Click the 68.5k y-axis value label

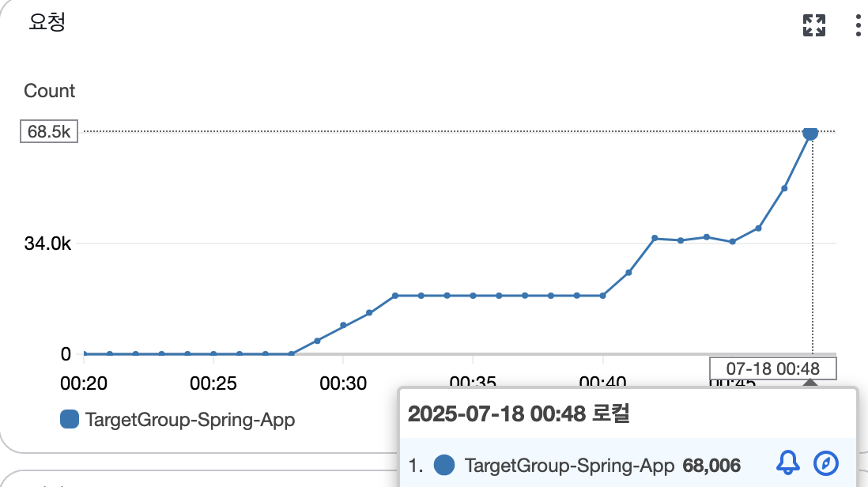pyautogui.click(x=49, y=131)
